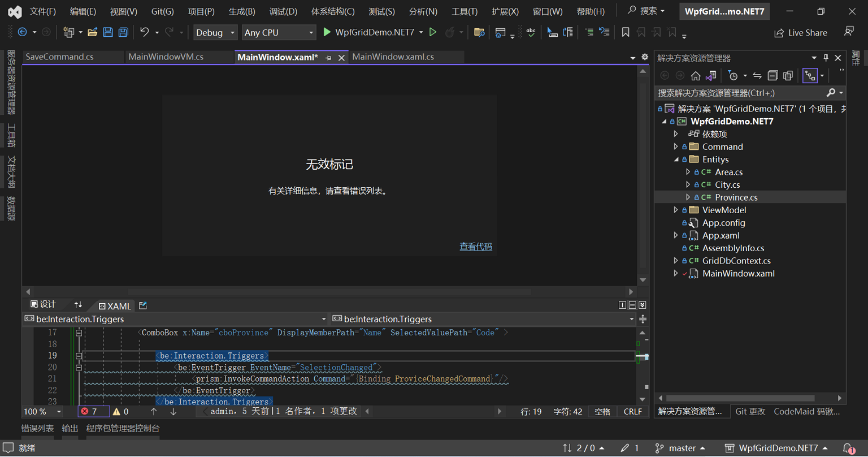Image resolution: width=868 pixels, height=457 pixels.
Task: Select App.config in Solution Explorer
Action: 723,223
